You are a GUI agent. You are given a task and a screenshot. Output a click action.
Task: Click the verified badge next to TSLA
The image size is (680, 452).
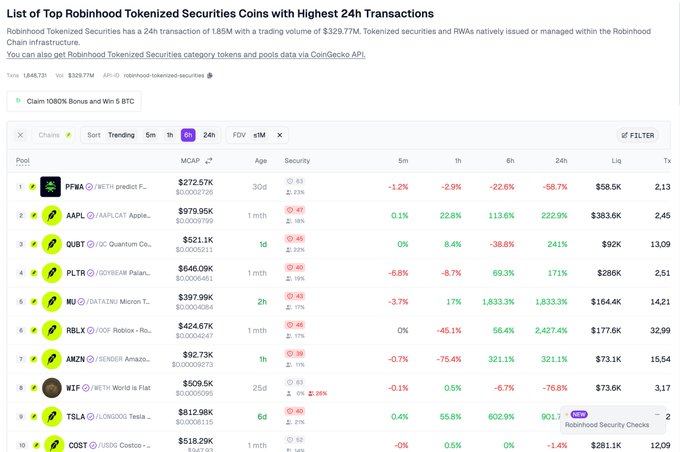click(90, 416)
